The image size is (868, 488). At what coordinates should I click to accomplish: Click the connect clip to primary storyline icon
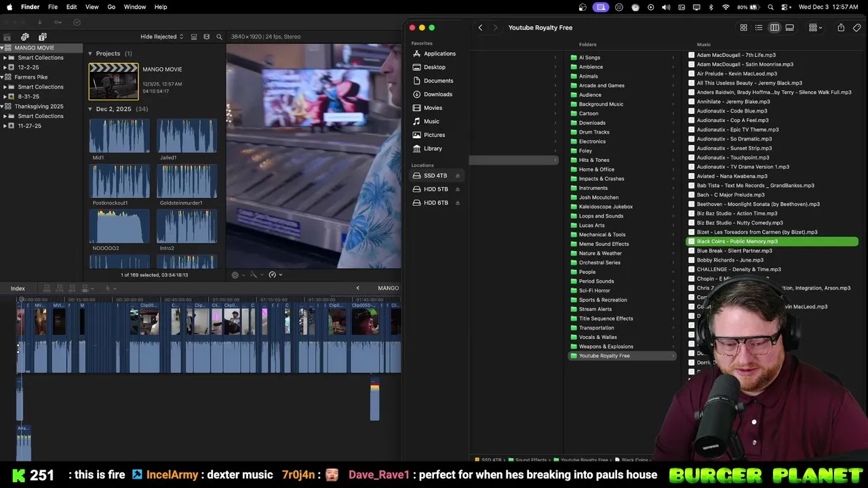click(x=47, y=289)
